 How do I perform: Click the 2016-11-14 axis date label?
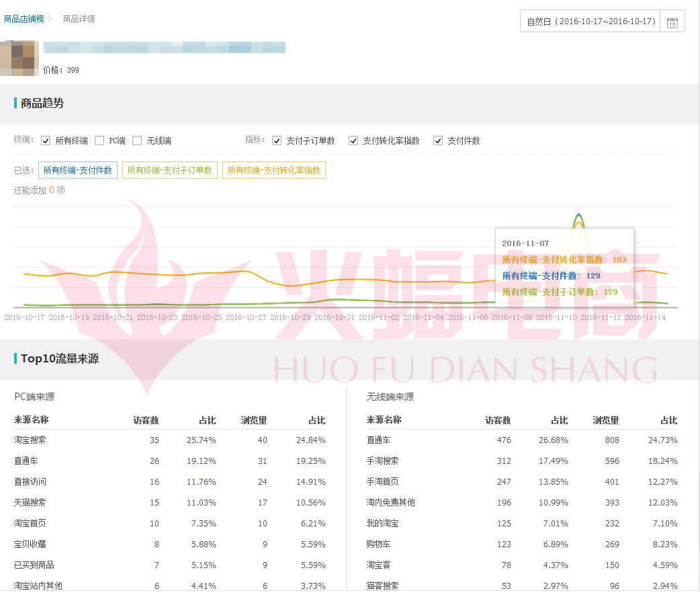645,317
